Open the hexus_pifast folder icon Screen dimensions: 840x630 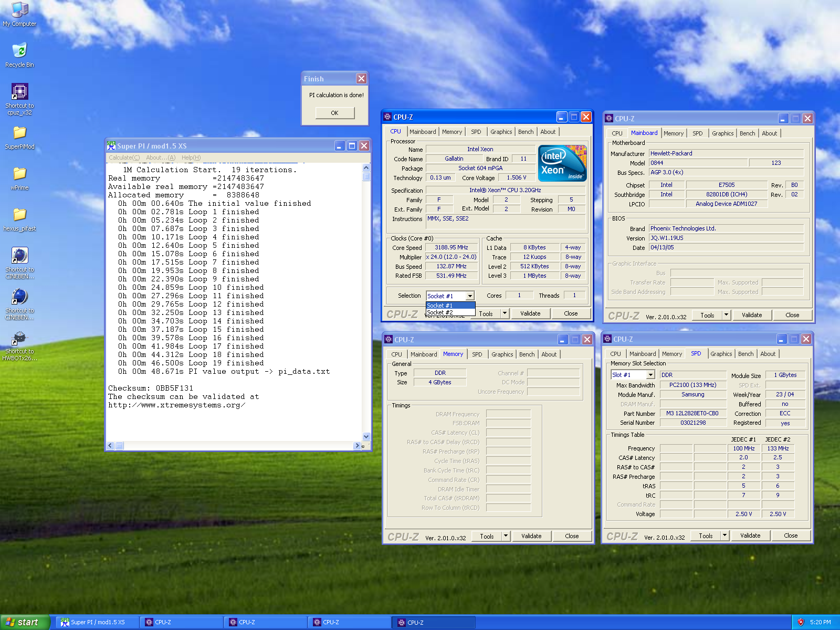(x=19, y=214)
